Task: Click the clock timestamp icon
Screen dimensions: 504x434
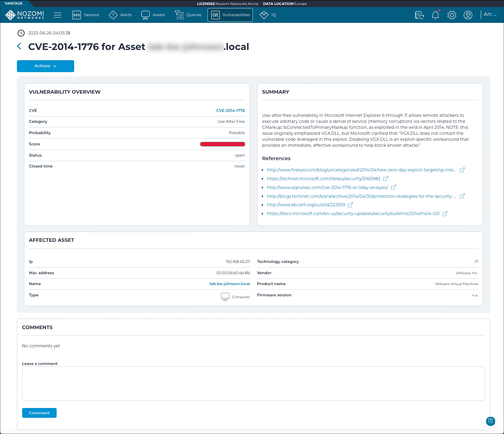Action: (21, 33)
